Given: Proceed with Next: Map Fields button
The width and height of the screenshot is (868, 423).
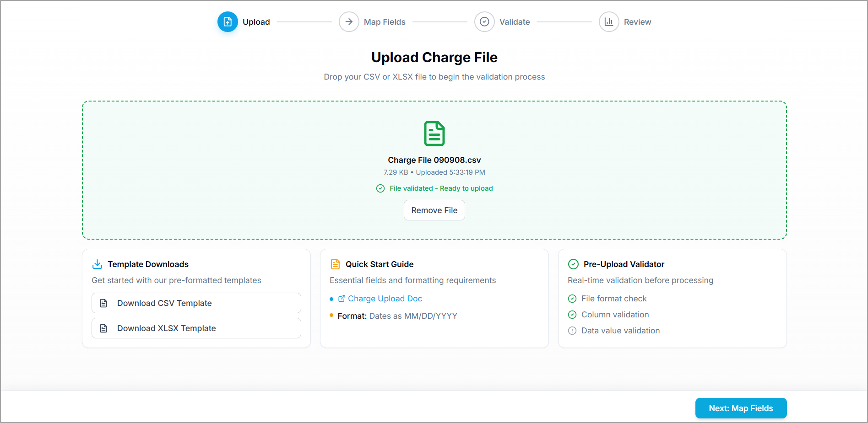Looking at the screenshot, I should [741, 408].
